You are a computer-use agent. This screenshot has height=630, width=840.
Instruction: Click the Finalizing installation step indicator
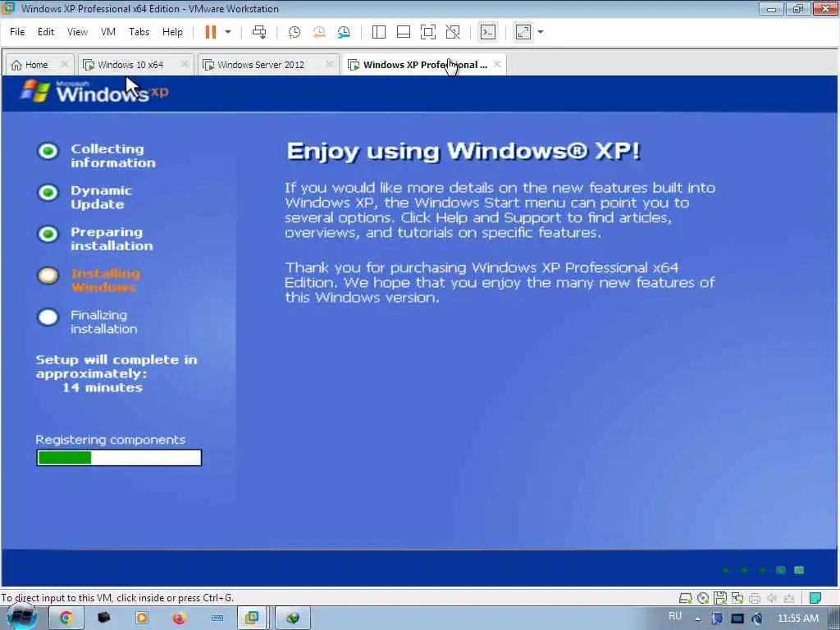click(x=48, y=317)
